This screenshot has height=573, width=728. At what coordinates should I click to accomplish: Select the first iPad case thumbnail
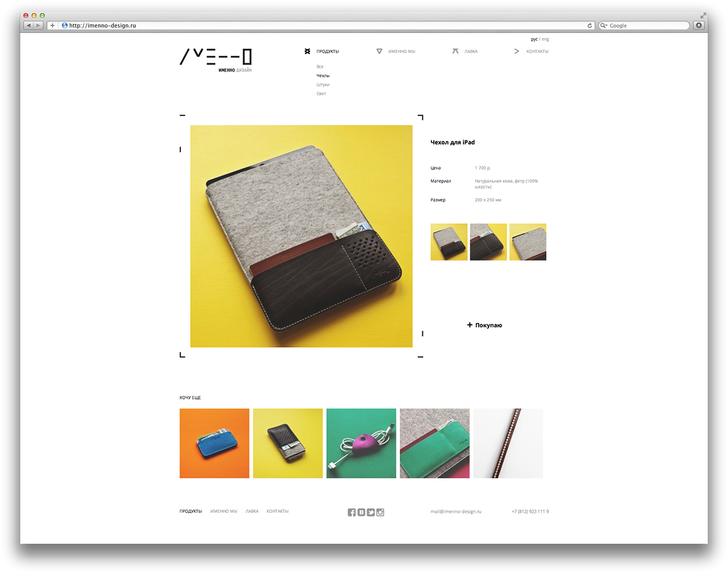(449, 242)
